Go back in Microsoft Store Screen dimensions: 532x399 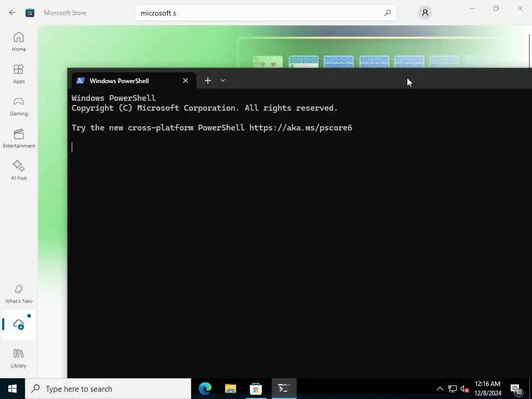[12, 13]
